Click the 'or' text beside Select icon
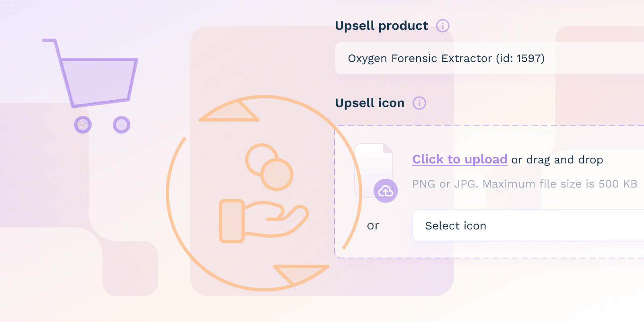This screenshot has height=322, width=644. click(x=373, y=225)
